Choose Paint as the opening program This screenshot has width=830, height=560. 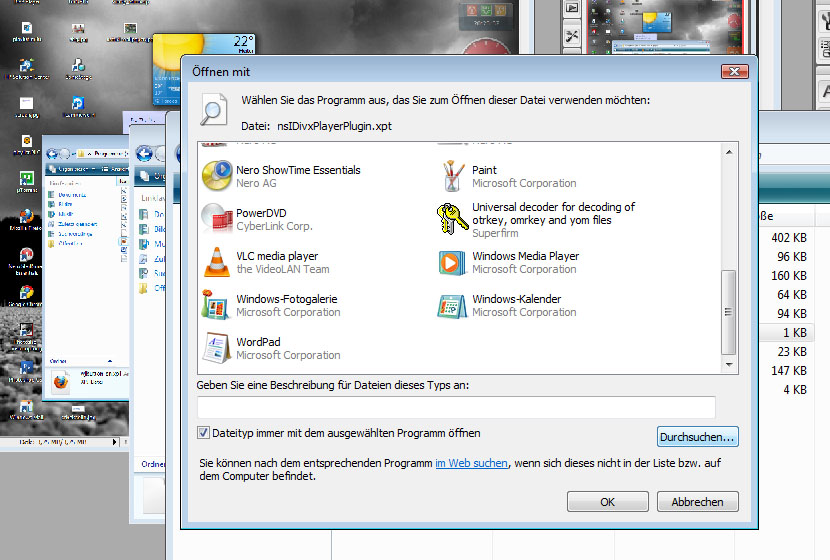(507, 176)
